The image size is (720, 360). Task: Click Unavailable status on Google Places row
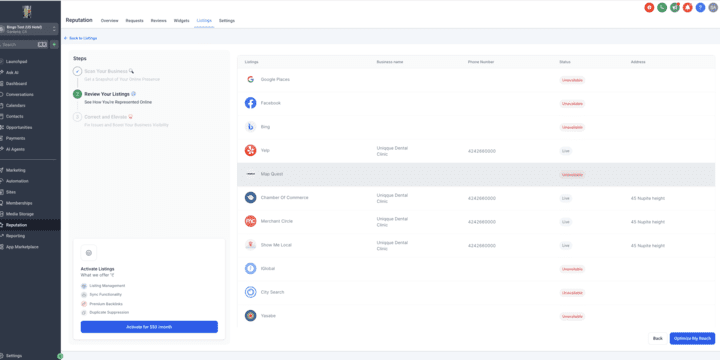tap(572, 80)
